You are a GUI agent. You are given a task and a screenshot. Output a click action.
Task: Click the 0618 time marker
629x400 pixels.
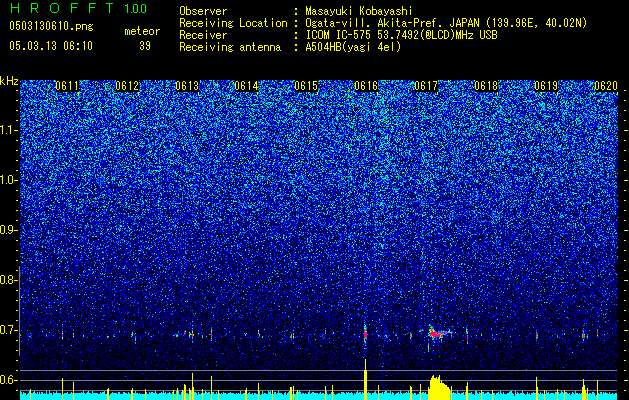pyautogui.click(x=486, y=86)
